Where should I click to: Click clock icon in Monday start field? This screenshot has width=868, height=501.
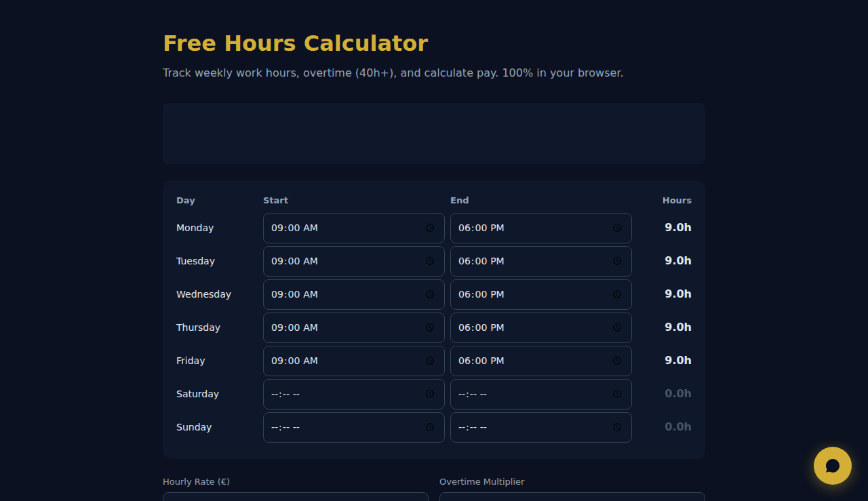pos(430,228)
